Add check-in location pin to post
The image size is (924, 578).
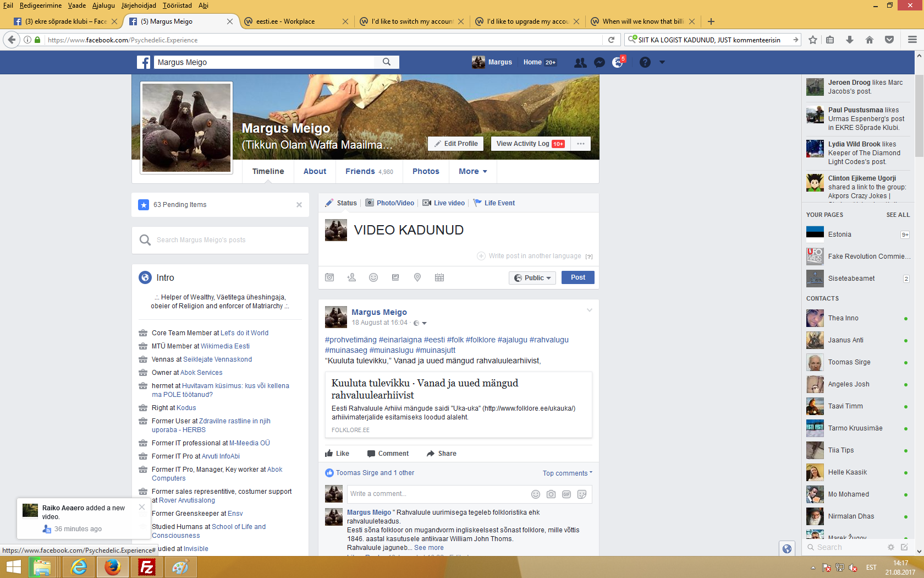(x=417, y=277)
